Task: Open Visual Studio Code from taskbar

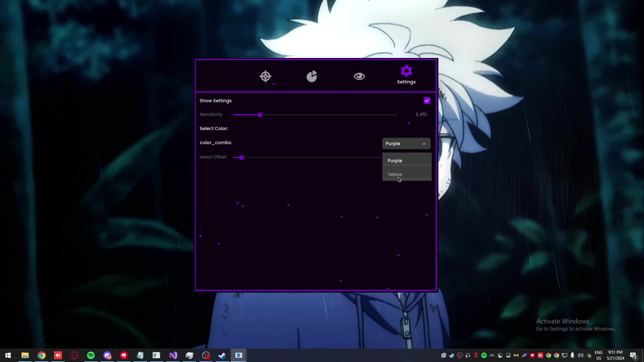Action: 173,355
